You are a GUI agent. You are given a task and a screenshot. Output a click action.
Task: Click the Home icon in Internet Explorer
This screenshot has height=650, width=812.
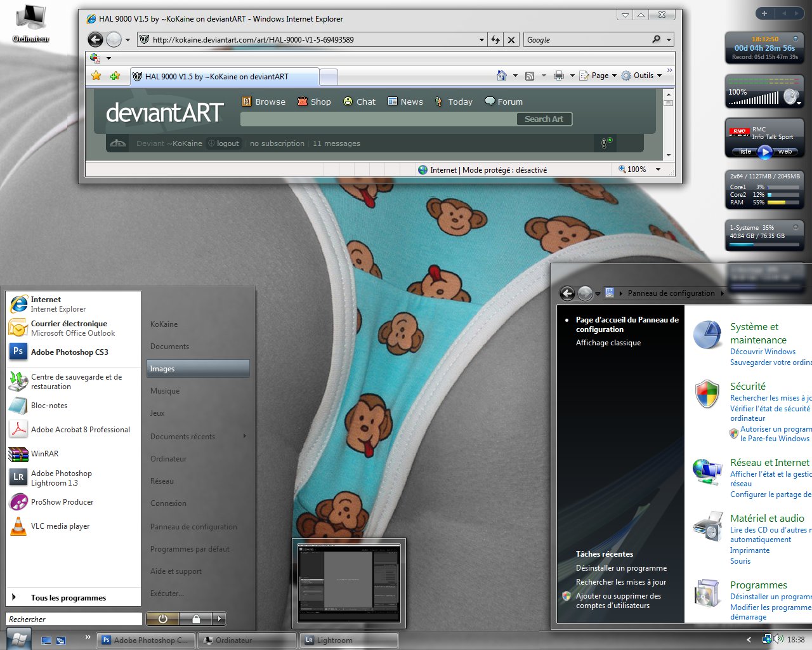(x=501, y=75)
